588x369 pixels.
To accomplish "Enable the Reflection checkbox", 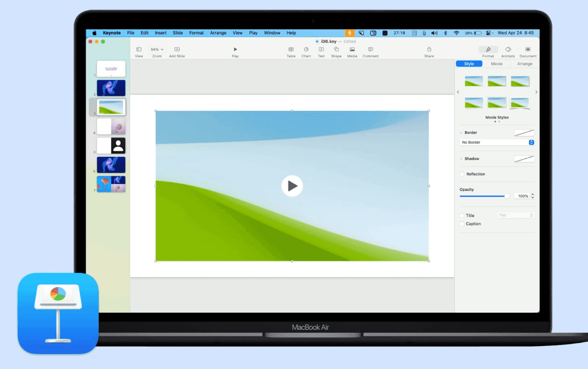I will point(462,174).
